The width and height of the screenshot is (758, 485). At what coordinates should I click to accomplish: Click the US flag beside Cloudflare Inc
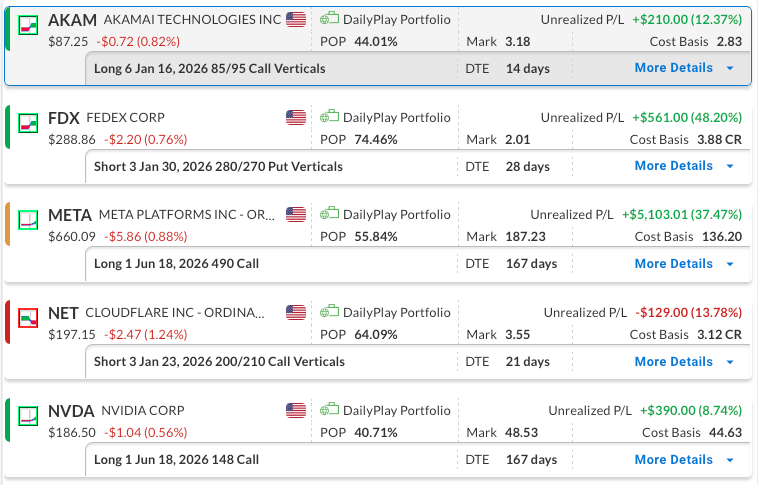point(296,313)
